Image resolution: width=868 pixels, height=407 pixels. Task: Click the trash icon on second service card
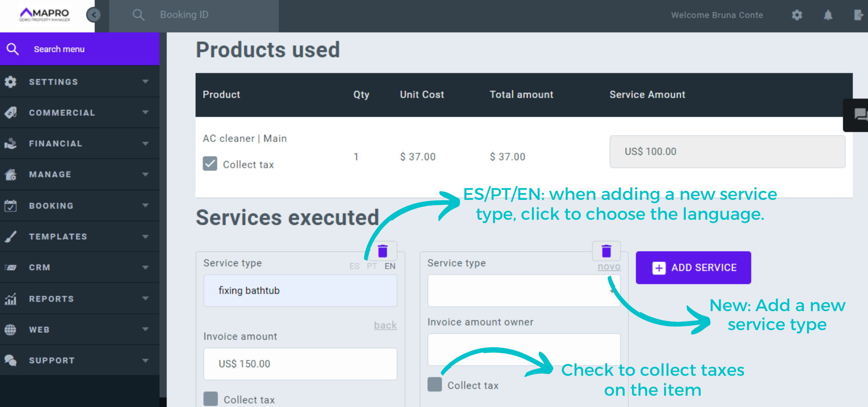pyautogui.click(x=606, y=251)
